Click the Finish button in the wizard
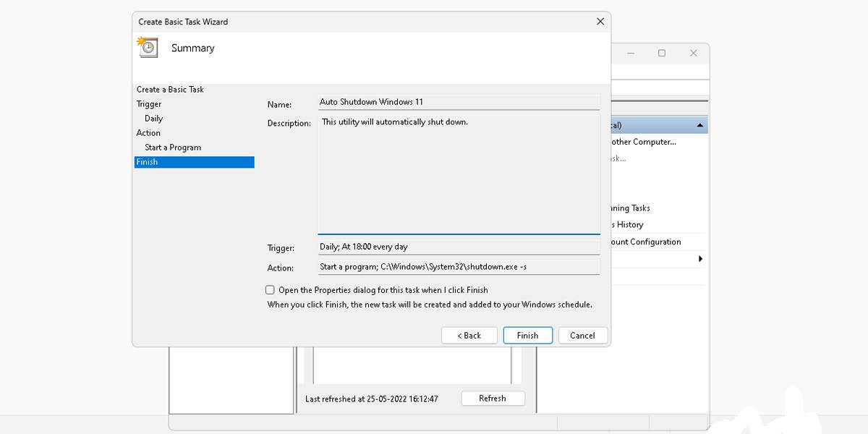Viewport: 868px width, 434px height. pos(527,336)
